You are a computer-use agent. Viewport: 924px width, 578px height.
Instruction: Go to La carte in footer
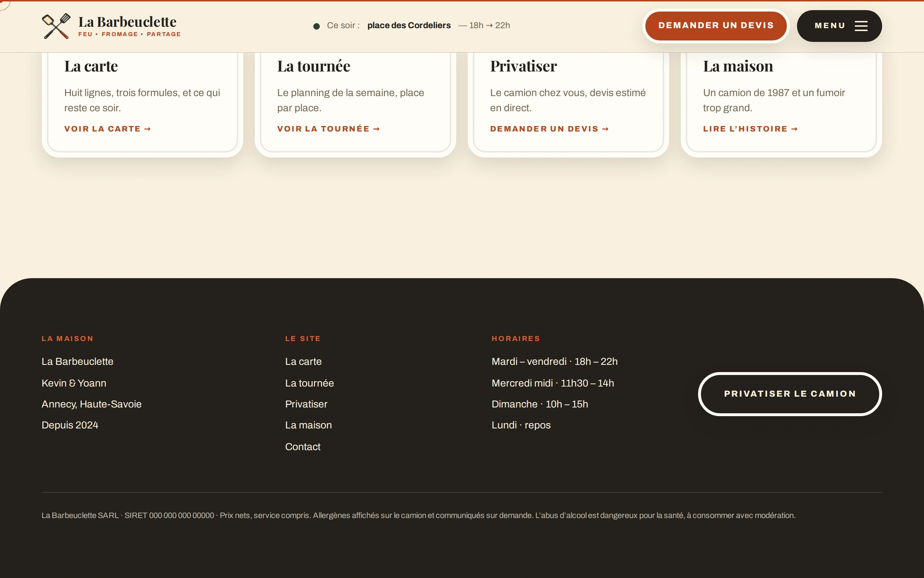pyautogui.click(x=303, y=361)
